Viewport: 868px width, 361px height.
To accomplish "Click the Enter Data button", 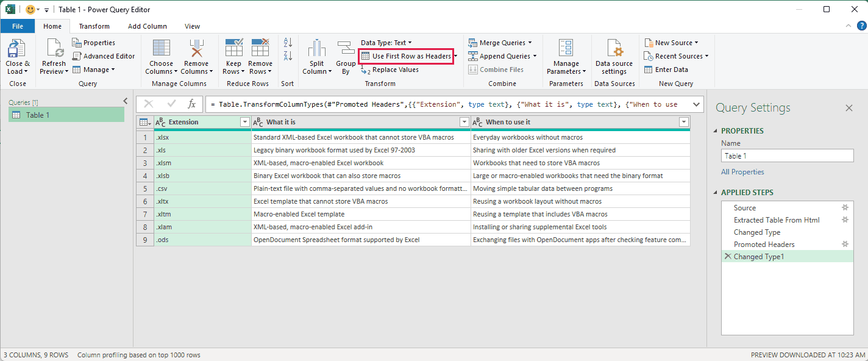I will 666,70.
